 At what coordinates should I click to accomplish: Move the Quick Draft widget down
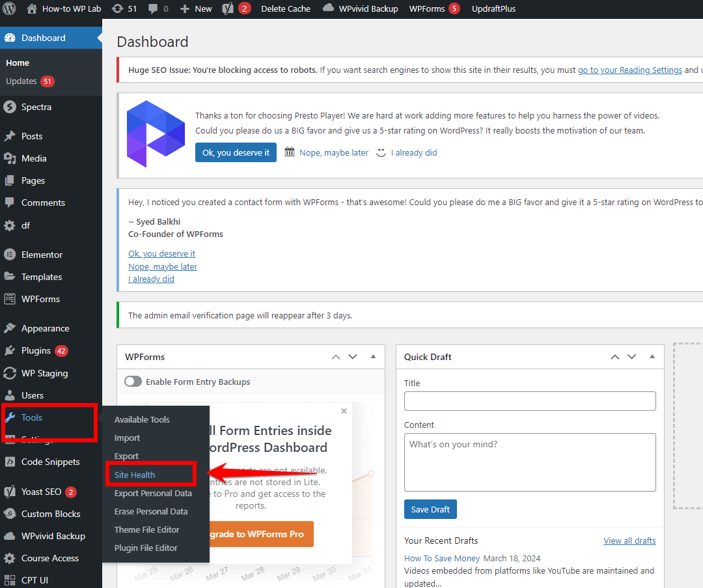tap(631, 357)
